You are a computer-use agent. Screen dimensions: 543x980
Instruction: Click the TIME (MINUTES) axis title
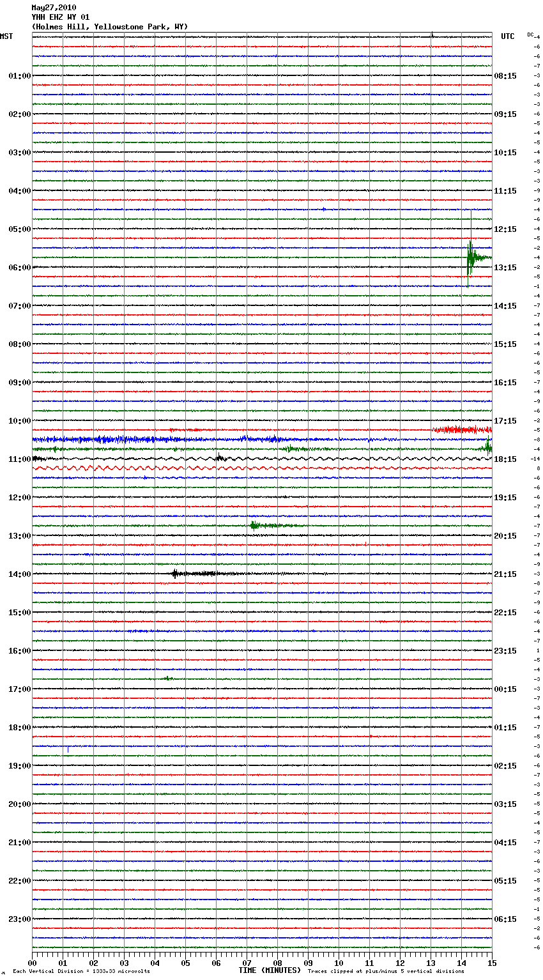pyautogui.click(x=270, y=970)
